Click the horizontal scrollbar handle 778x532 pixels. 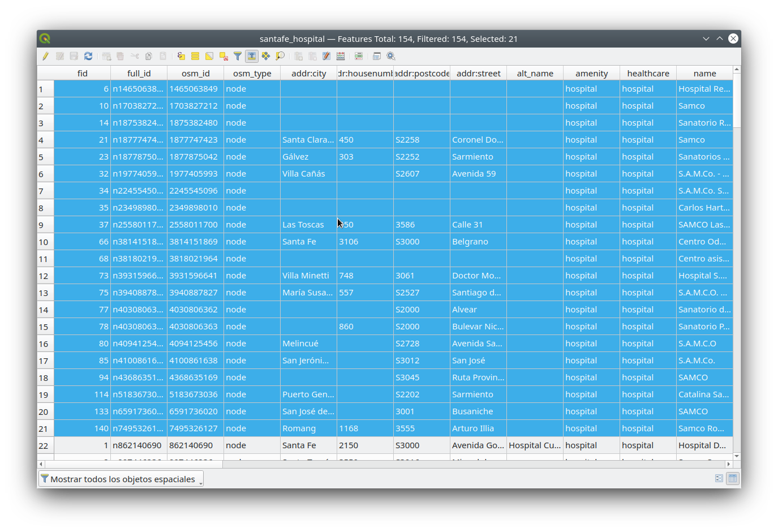pos(134,464)
